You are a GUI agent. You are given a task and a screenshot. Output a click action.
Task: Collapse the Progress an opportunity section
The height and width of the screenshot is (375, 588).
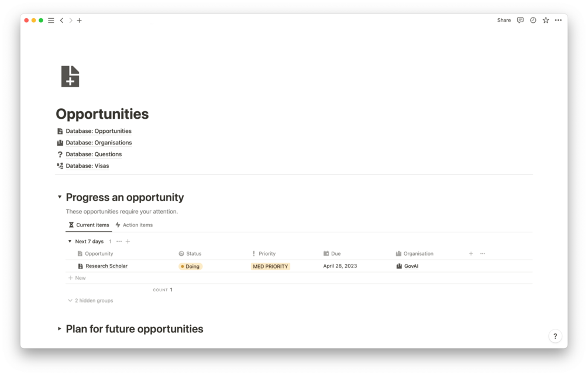(60, 197)
